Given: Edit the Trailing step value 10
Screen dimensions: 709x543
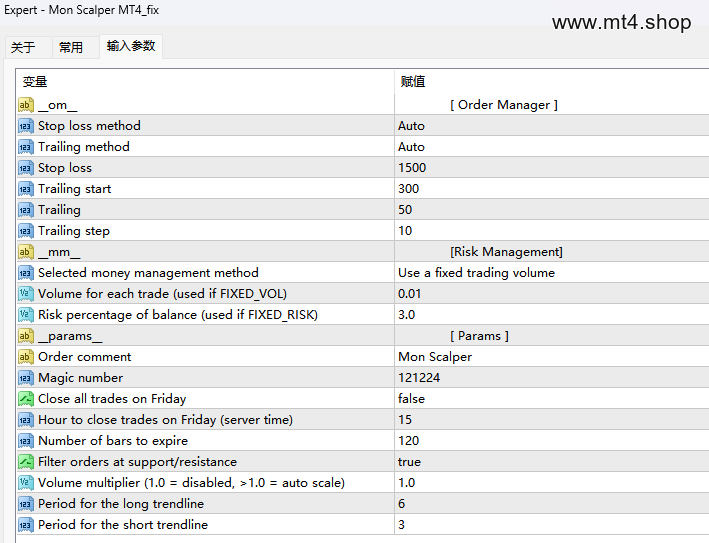Looking at the screenshot, I should pyautogui.click(x=552, y=231).
